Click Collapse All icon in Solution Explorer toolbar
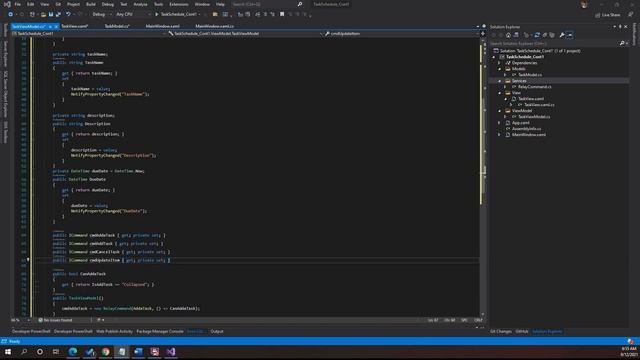 544,35
